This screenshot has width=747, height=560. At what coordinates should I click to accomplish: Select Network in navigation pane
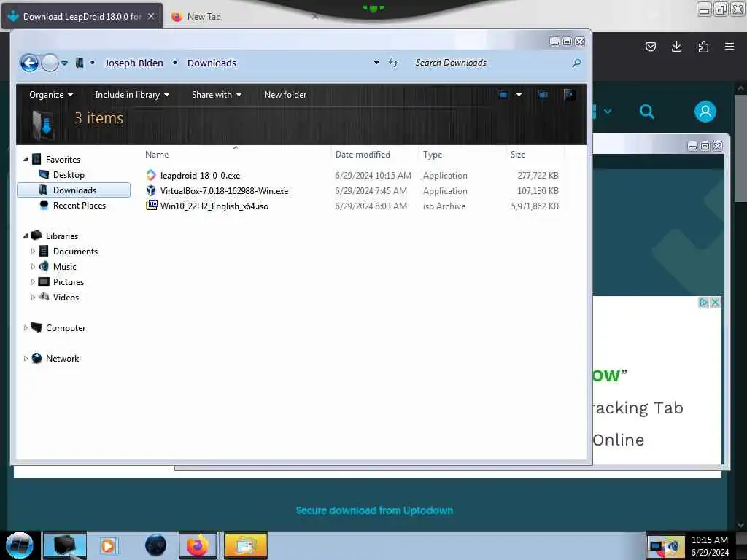(x=62, y=359)
